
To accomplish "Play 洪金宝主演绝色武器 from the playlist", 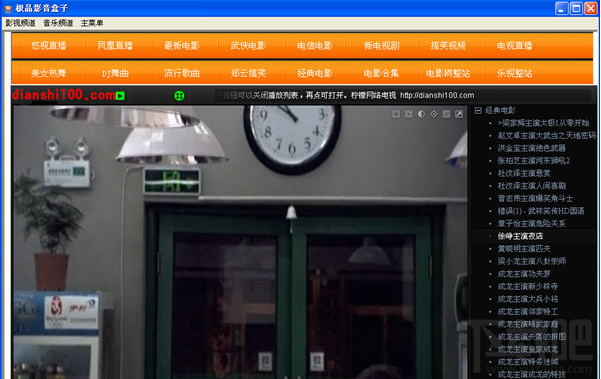I will click(532, 148).
